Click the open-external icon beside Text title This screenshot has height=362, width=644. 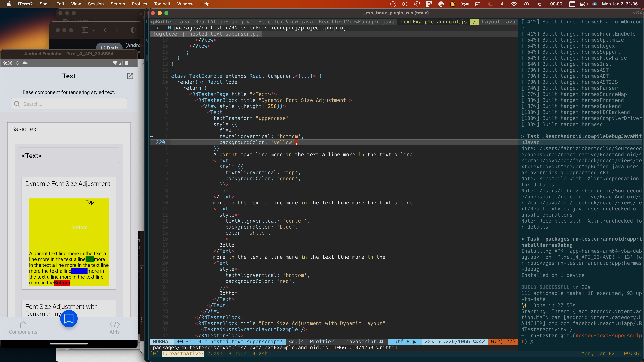(x=130, y=76)
